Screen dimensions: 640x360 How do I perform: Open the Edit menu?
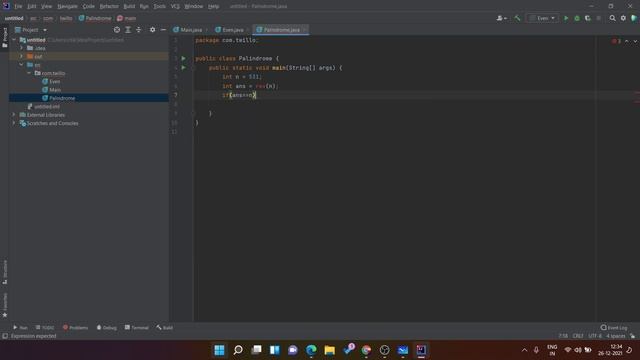coord(31,7)
